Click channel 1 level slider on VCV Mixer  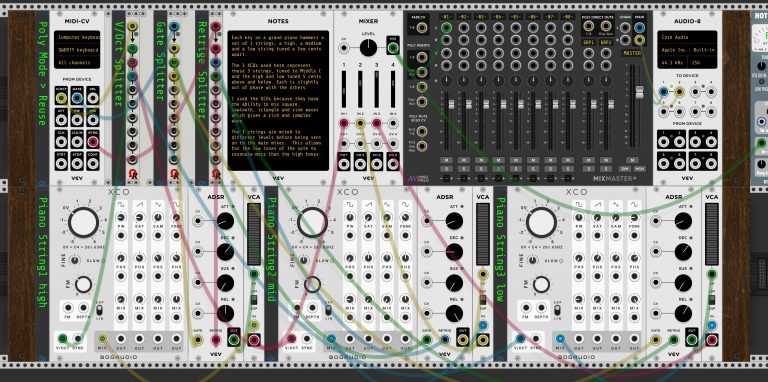(344, 89)
